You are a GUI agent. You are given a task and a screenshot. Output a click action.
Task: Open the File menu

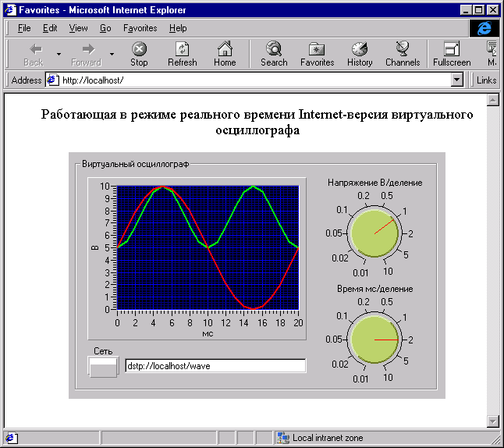[24, 28]
